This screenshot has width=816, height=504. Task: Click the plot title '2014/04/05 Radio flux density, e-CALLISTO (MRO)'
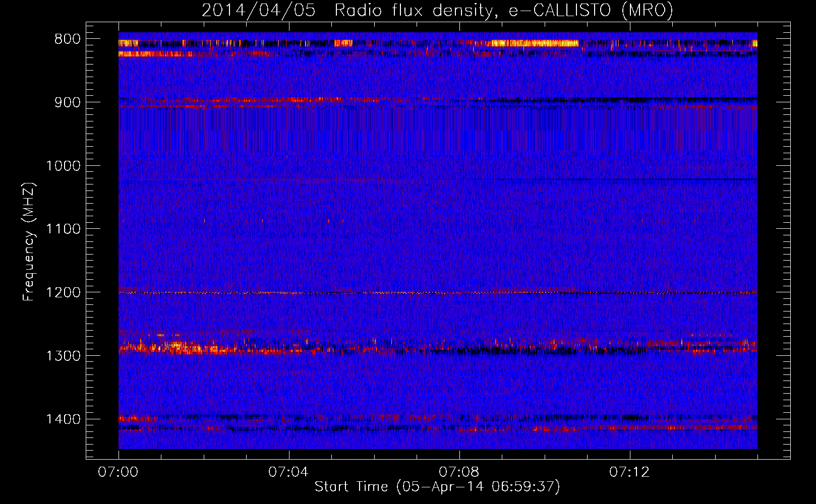click(x=437, y=10)
